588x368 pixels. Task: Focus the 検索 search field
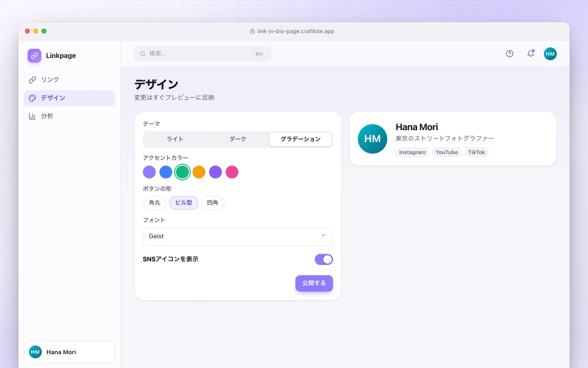point(203,54)
